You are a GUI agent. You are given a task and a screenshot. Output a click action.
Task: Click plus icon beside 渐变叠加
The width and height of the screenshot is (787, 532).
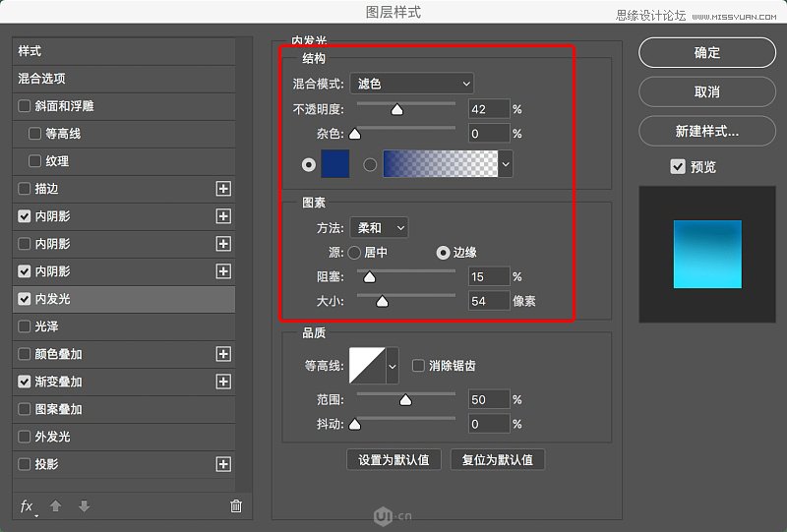223,382
